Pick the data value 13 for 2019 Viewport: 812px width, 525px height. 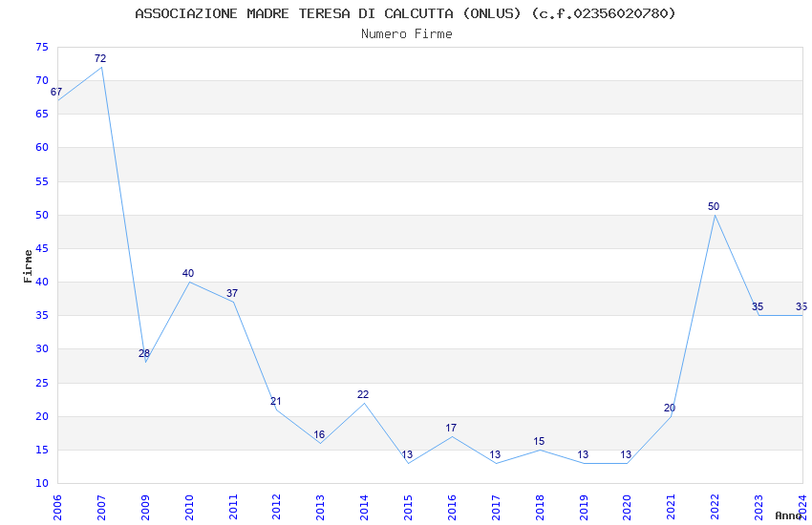point(583,454)
